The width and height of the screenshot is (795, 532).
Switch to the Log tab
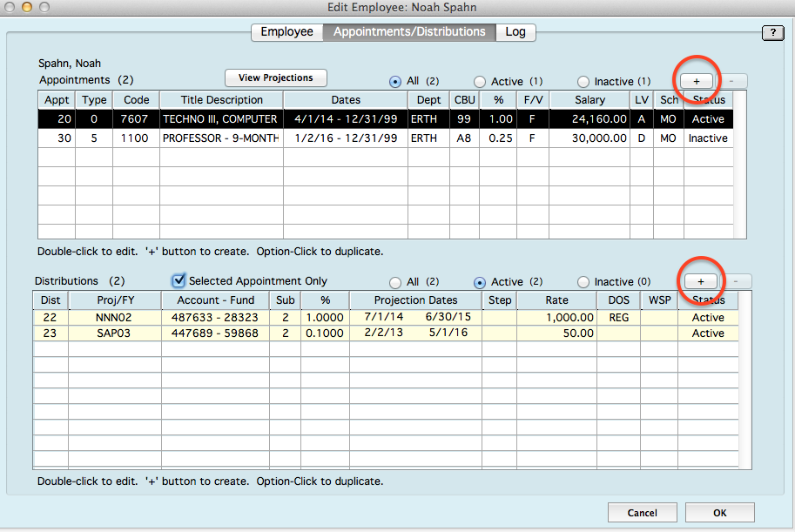pos(515,32)
